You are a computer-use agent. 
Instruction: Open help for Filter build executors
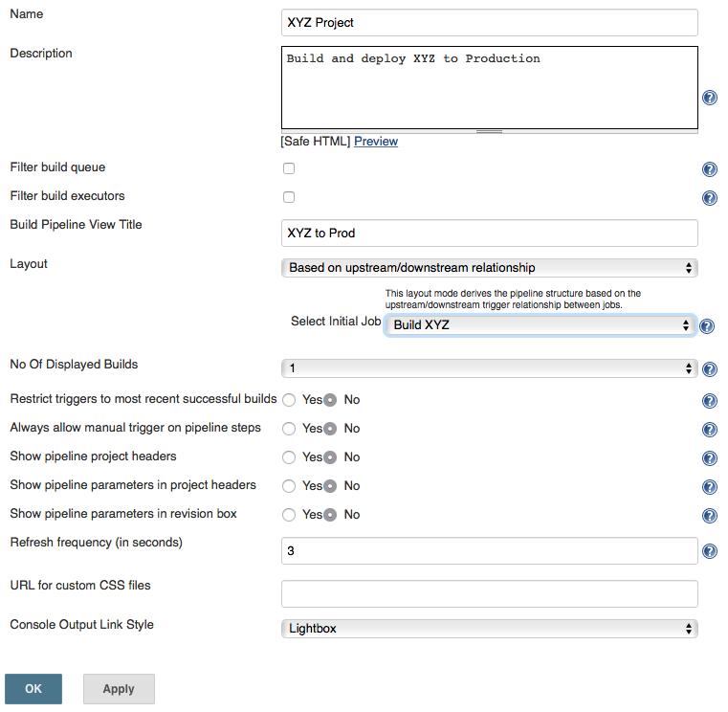(x=710, y=198)
